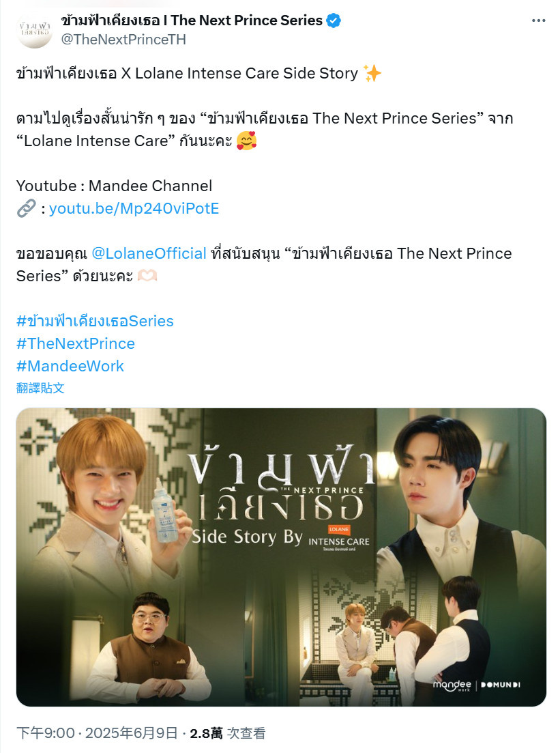Open the #TheNextPrince hashtag
The height and width of the screenshot is (753, 560).
point(76,343)
